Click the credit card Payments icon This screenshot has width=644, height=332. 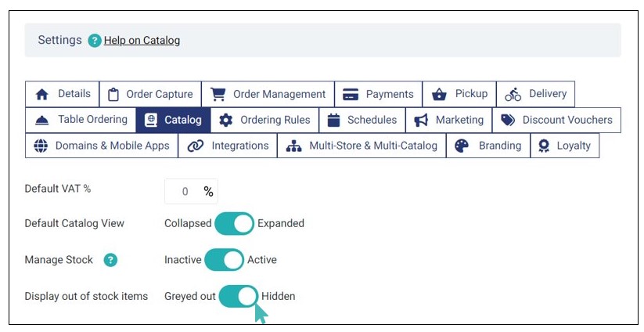click(x=351, y=94)
